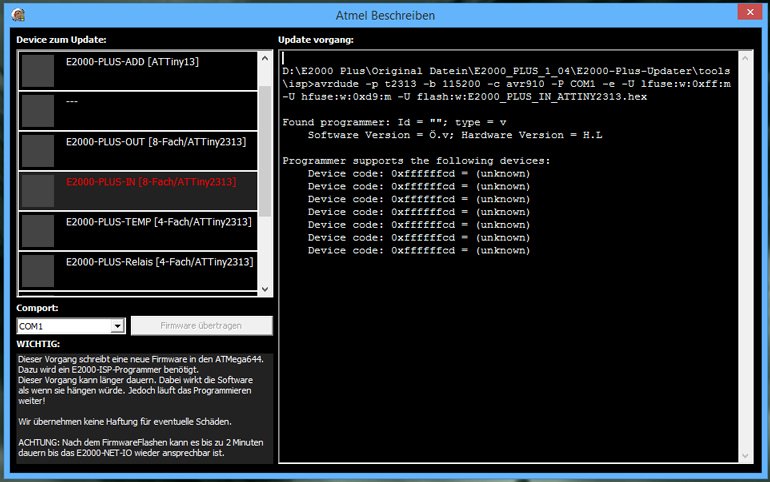Open the Comport dropdown arrow
Viewport: 770px width, 482px height.
[x=118, y=326]
